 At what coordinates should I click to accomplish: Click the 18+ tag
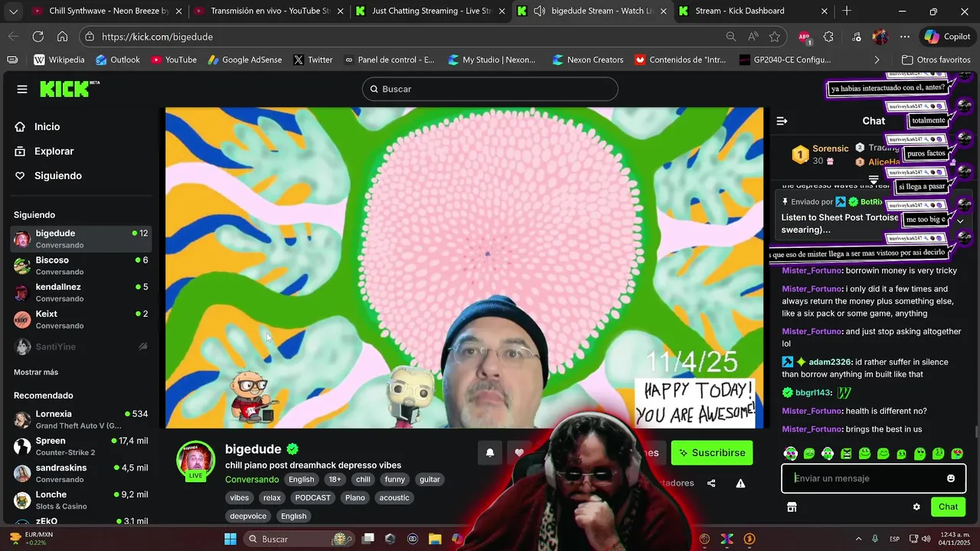pyautogui.click(x=335, y=479)
